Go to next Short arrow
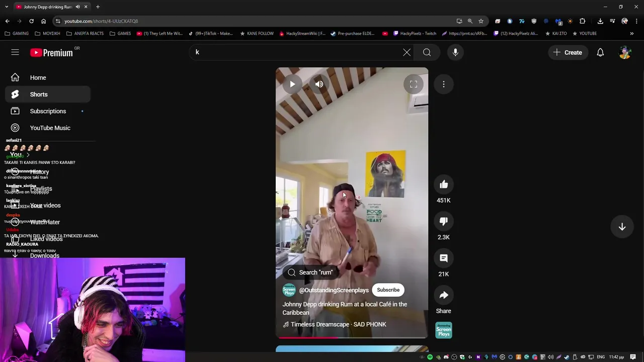Screen dimensions: 644x362 [622, 227]
